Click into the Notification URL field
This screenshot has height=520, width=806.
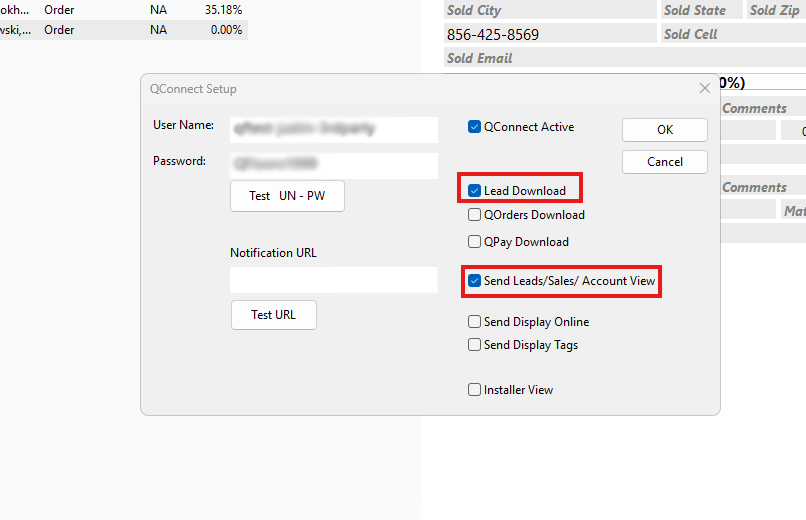pyautogui.click(x=334, y=280)
